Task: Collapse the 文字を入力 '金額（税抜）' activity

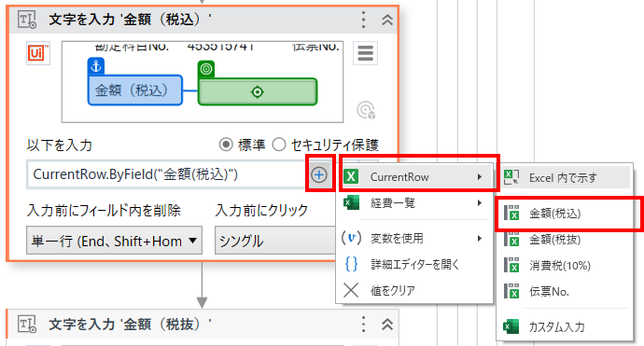Action: [x=387, y=325]
